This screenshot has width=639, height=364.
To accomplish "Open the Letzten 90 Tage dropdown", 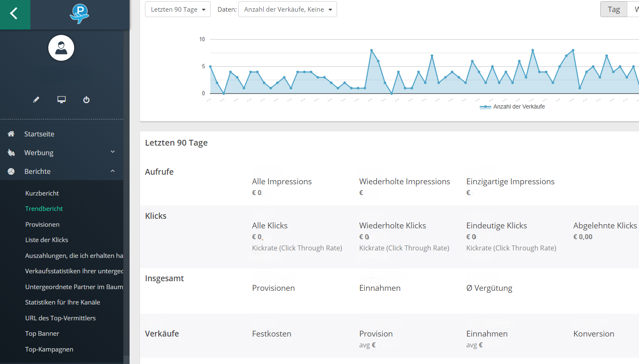I will pyautogui.click(x=178, y=9).
